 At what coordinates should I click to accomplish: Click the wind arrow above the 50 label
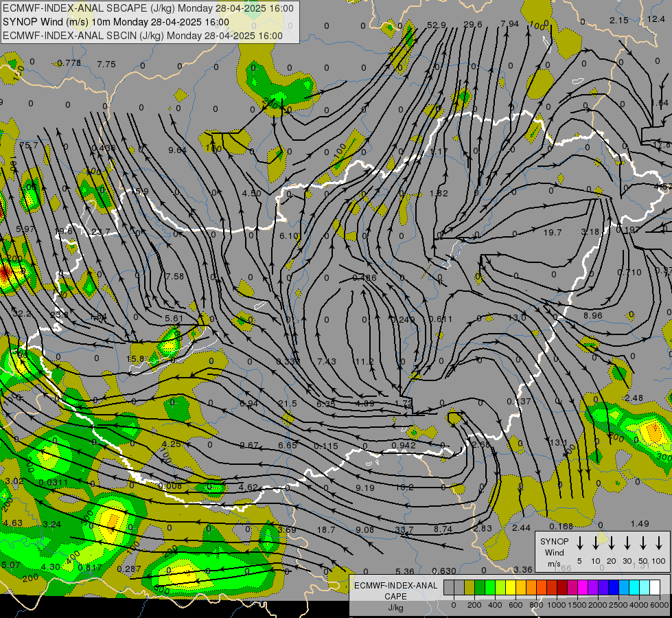[x=643, y=543]
